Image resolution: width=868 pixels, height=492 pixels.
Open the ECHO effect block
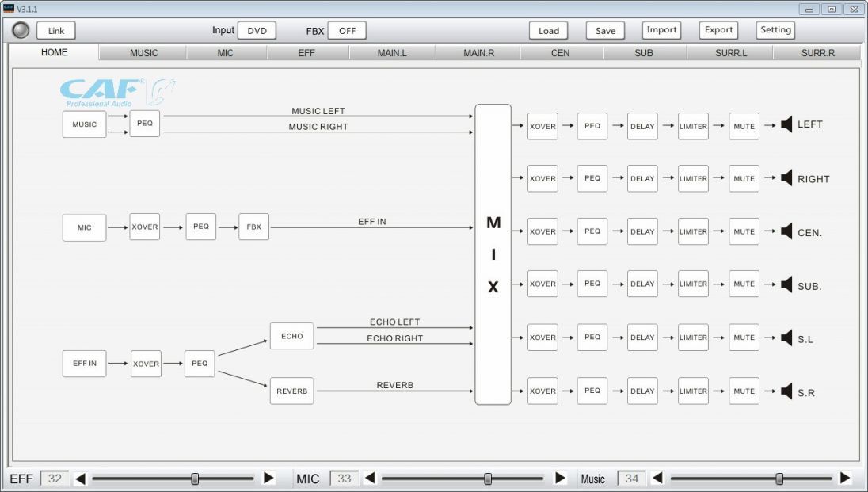click(x=291, y=336)
